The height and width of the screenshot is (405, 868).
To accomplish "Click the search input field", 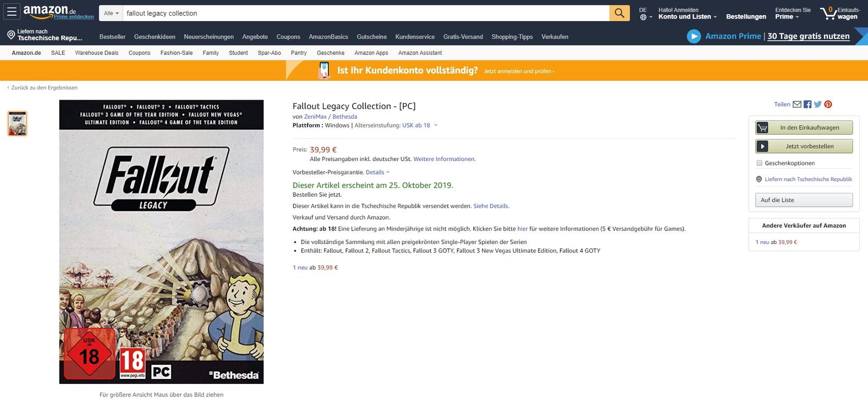I will coord(366,13).
